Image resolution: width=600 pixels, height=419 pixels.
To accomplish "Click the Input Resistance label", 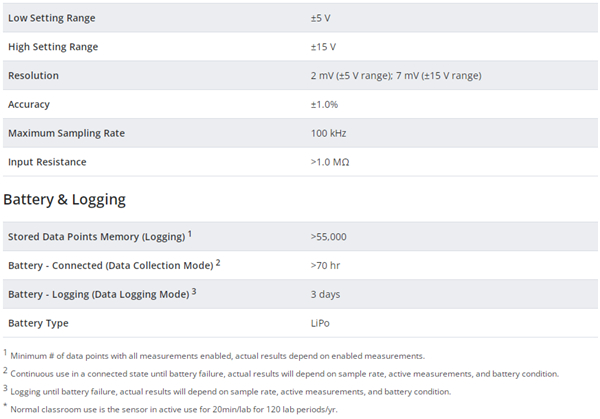I will pos(47,162).
